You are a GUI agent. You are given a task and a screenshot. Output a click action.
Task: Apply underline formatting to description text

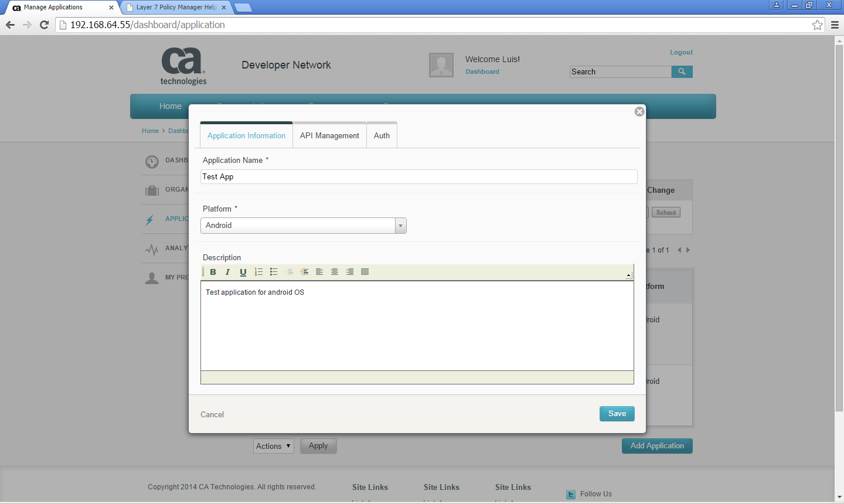(x=243, y=271)
